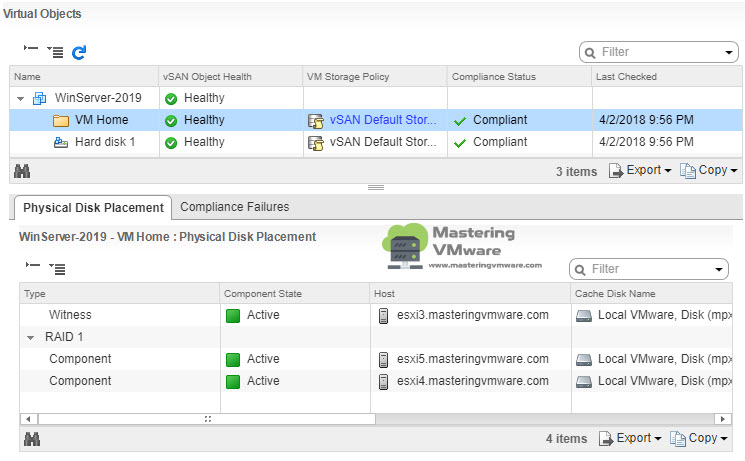745x461 pixels.
Task: Sort by Component State column header
Action: [x=295, y=294]
